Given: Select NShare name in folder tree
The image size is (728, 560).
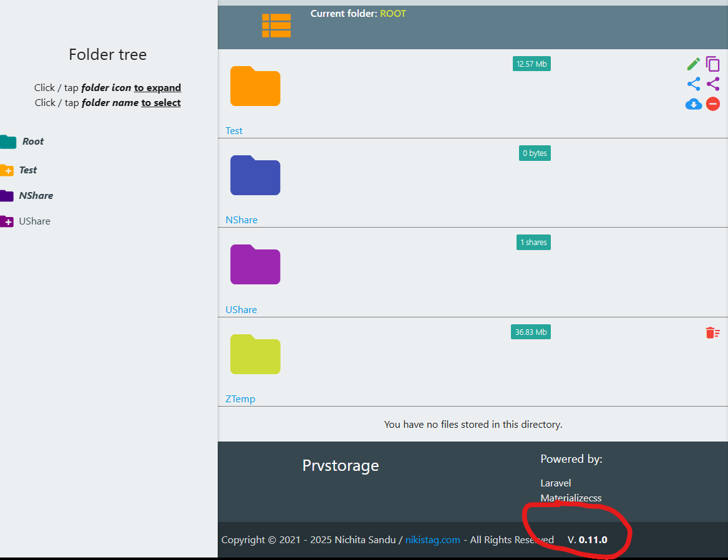Looking at the screenshot, I should coord(36,196).
